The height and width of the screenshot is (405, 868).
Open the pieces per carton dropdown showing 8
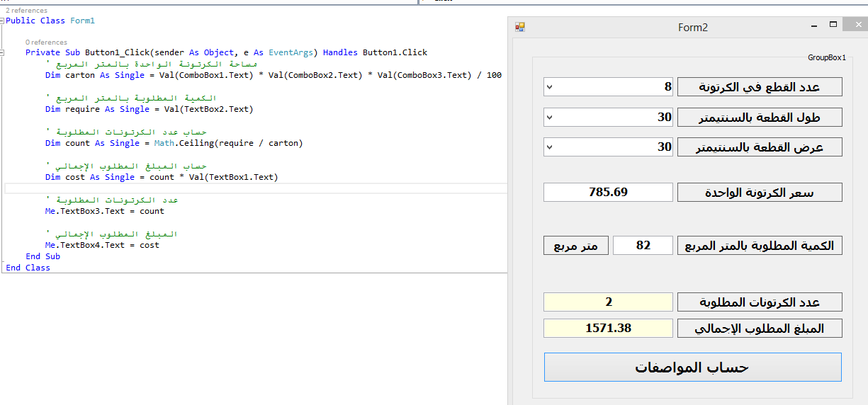[550, 87]
